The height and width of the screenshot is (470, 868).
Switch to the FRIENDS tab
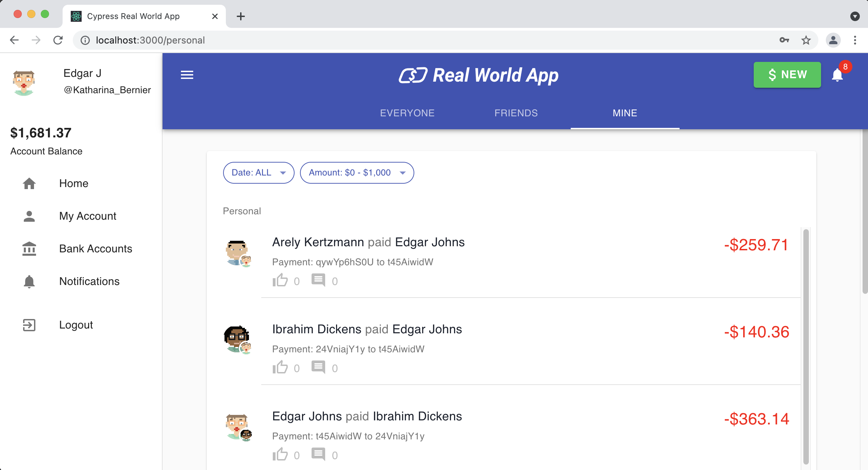click(x=516, y=113)
